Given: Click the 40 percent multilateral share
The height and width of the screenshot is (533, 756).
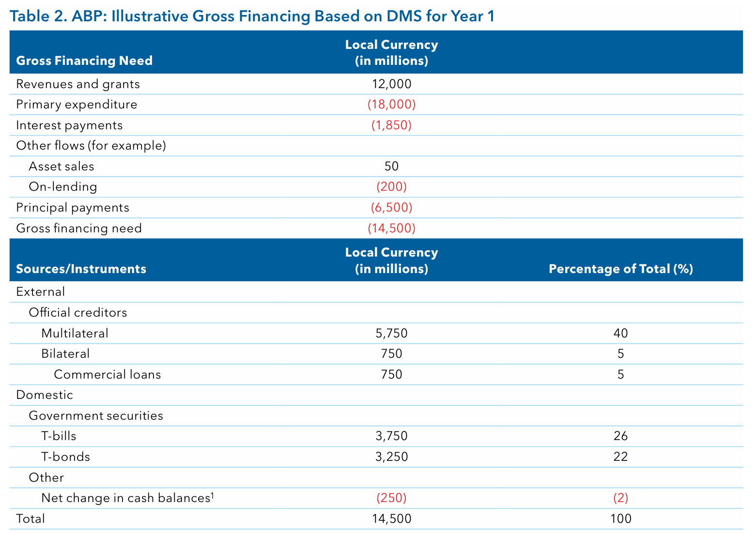Looking at the screenshot, I should point(620,333).
